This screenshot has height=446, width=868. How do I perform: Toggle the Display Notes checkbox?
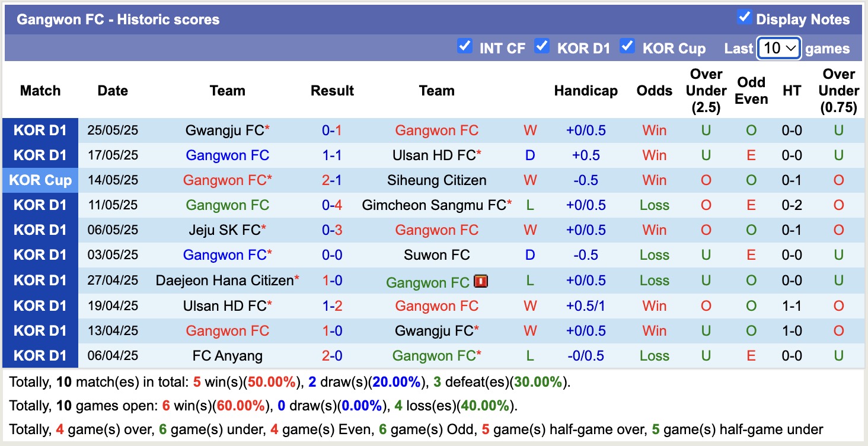pos(744,18)
